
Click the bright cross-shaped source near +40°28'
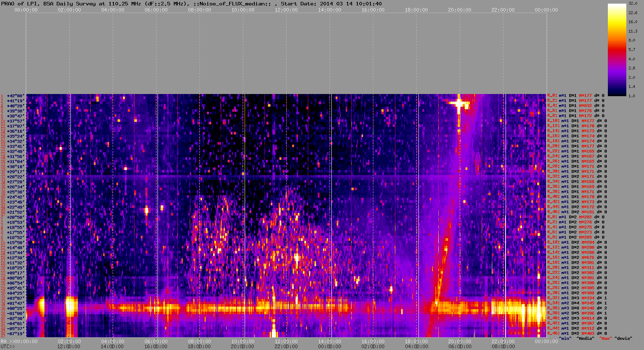(x=459, y=104)
